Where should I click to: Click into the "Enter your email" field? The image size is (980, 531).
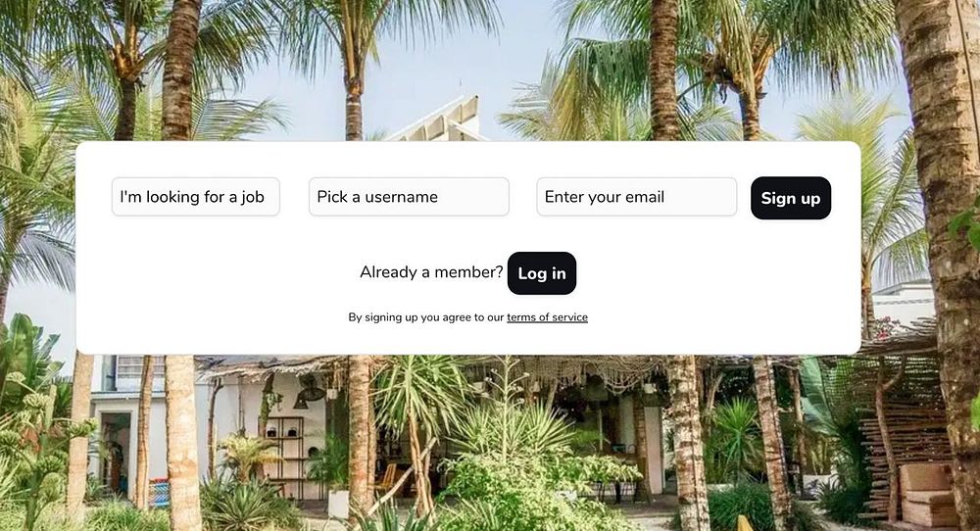[636, 197]
